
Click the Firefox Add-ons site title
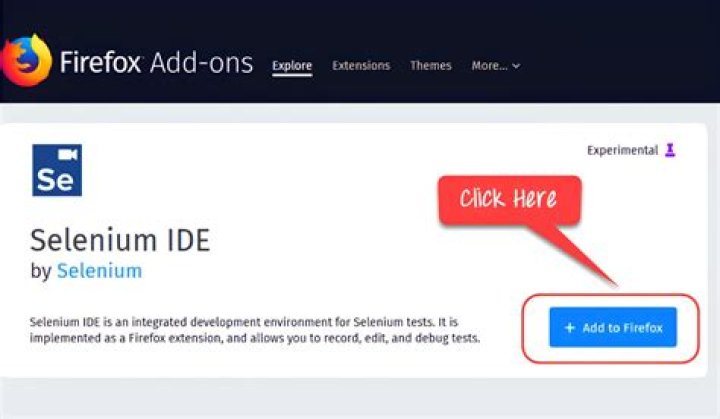(157, 62)
